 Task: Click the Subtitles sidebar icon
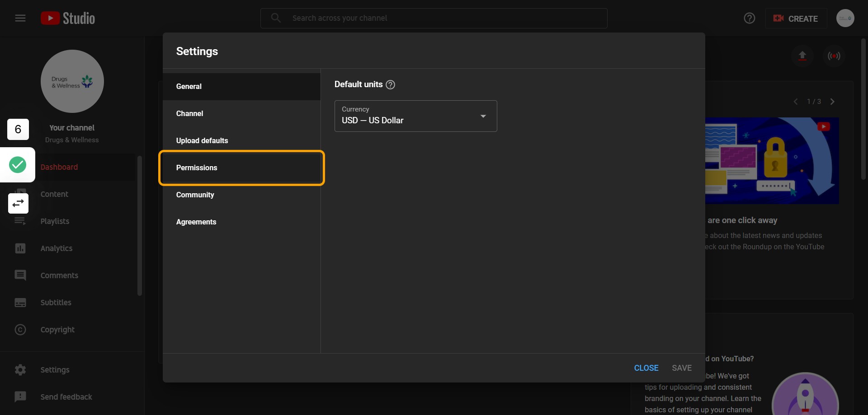[x=20, y=302]
